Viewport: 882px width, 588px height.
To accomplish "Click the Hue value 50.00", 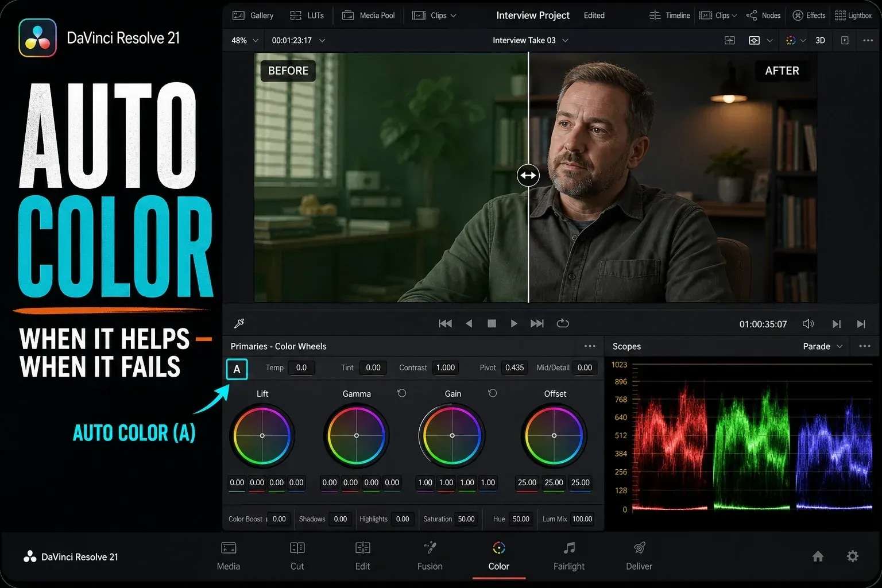I will pos(521,519).
